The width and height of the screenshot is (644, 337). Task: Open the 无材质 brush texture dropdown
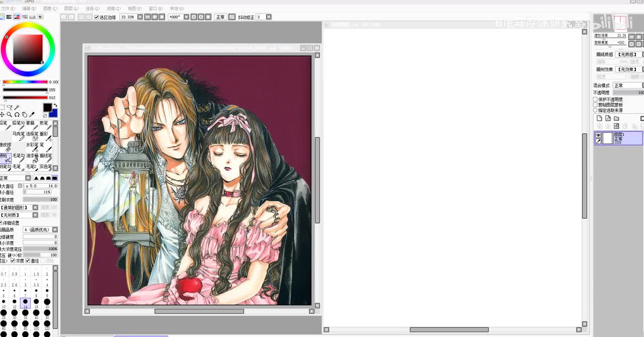click(x=35, y=215)
